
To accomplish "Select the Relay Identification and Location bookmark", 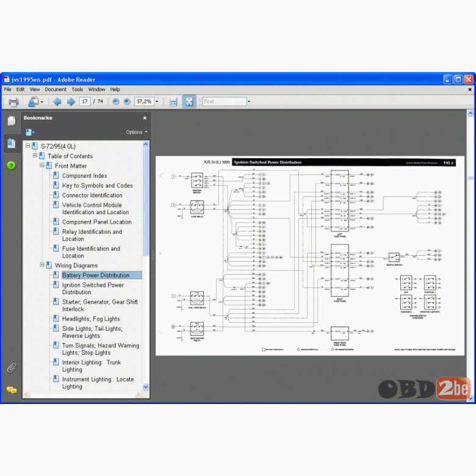I will tap(92, 235).
